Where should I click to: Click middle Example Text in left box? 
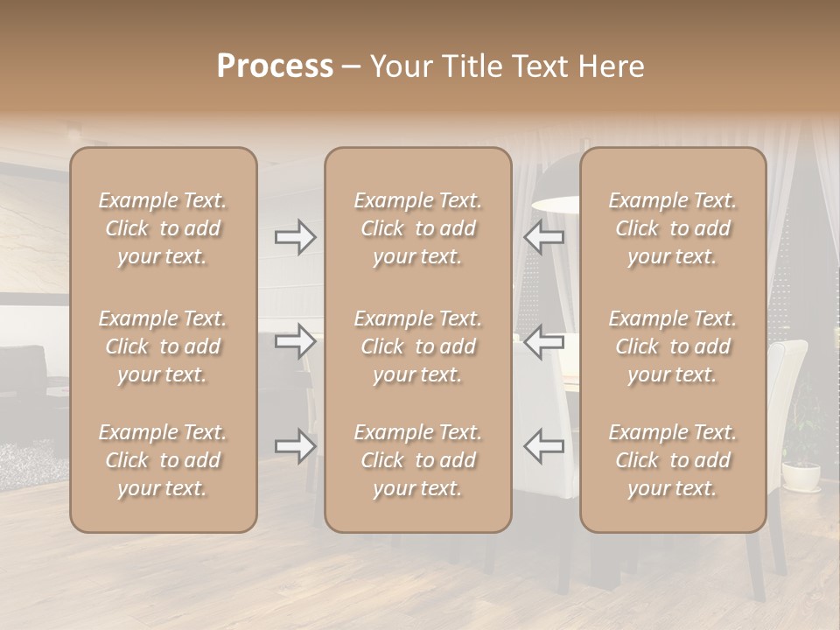pos(163,346)
